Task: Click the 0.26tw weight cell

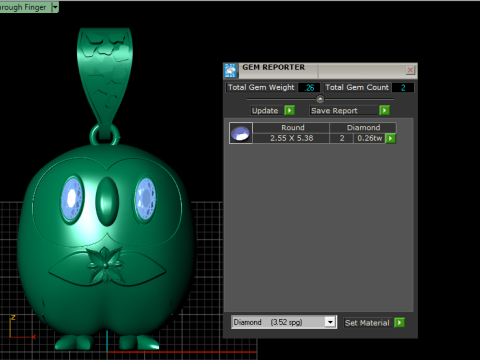Action: tap(369, 138)
